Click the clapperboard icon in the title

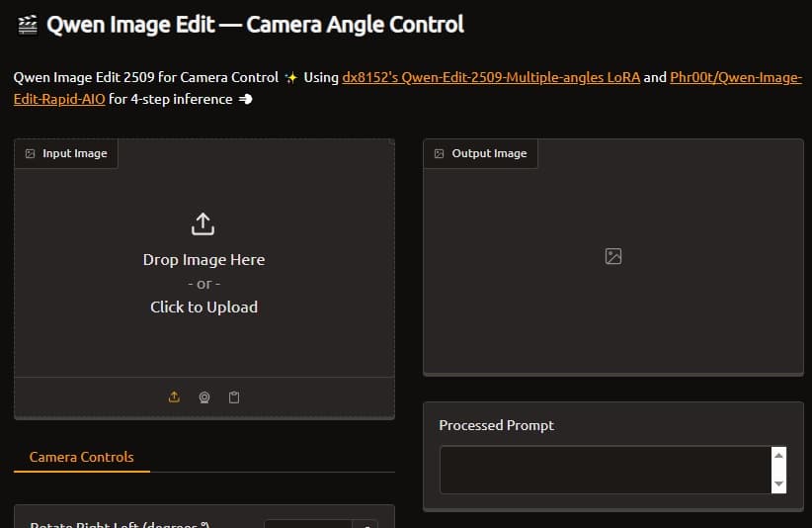tap(28, 25)
